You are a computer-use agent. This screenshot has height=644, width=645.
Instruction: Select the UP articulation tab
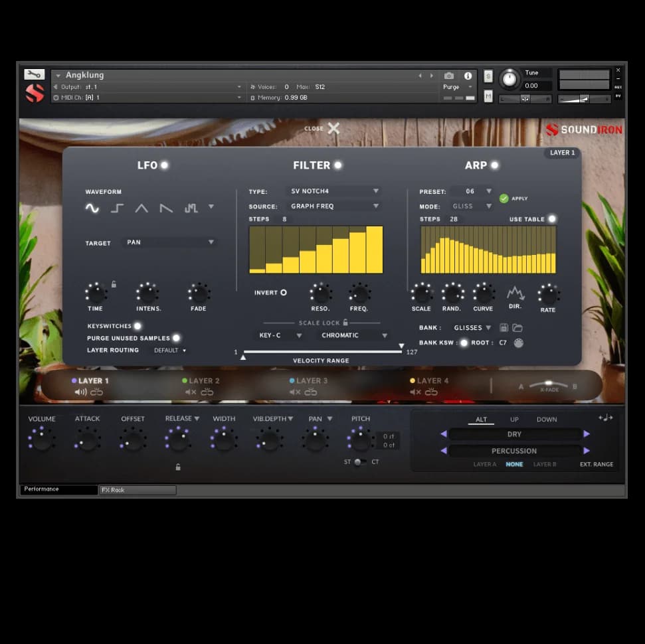[514, 420]
